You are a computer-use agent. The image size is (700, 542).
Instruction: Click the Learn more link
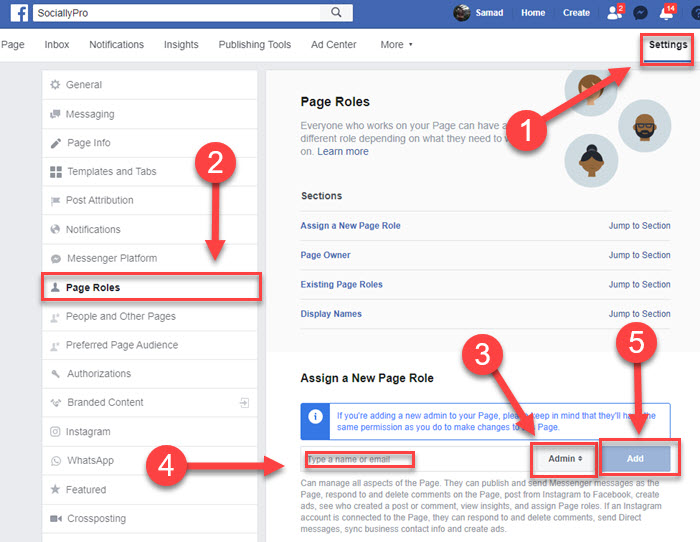[343, 151]
